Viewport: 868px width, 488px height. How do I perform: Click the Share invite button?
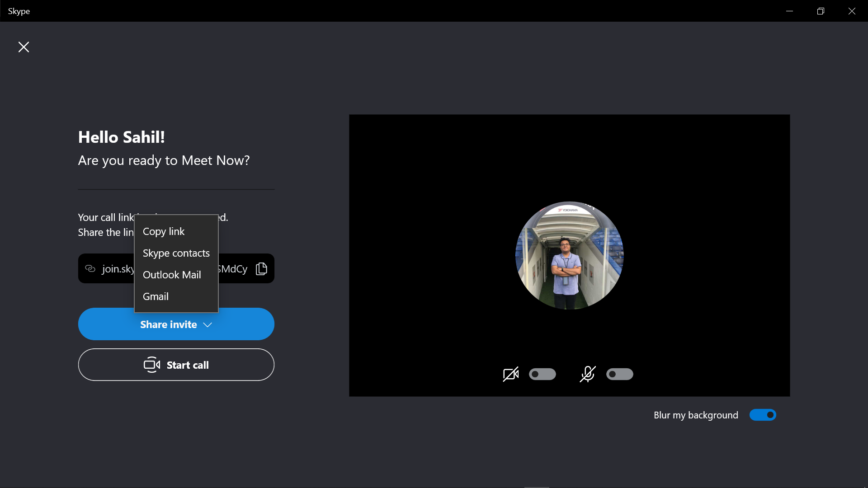pyautogui.click(x=176, y=324)
